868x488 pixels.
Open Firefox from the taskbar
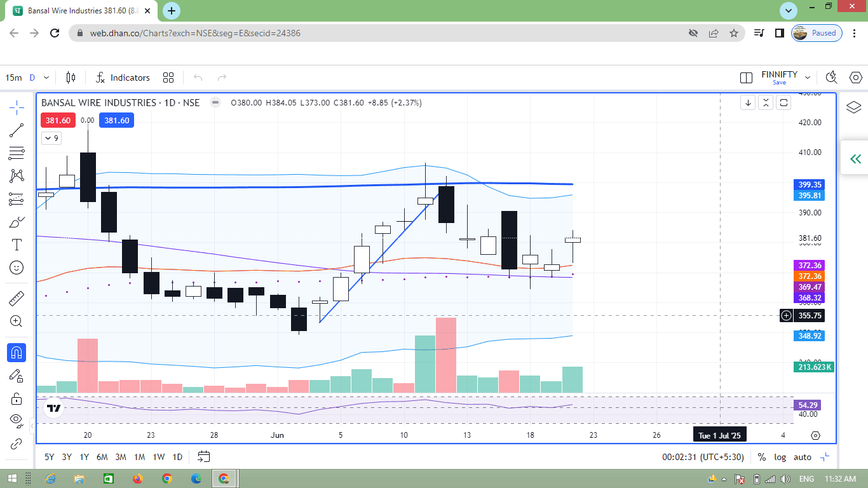click(x=137, y=478)
